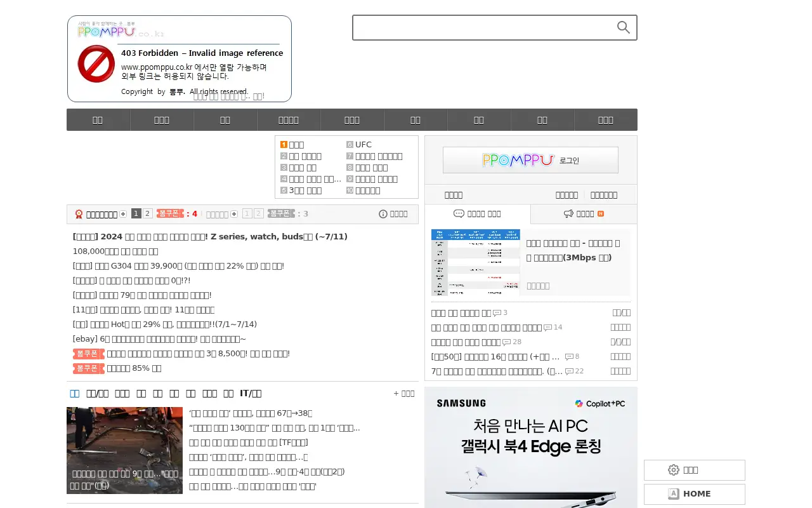Click the magnifier search icon
Image resolution: width=812 pixels, height=508 pixels.
624,27
